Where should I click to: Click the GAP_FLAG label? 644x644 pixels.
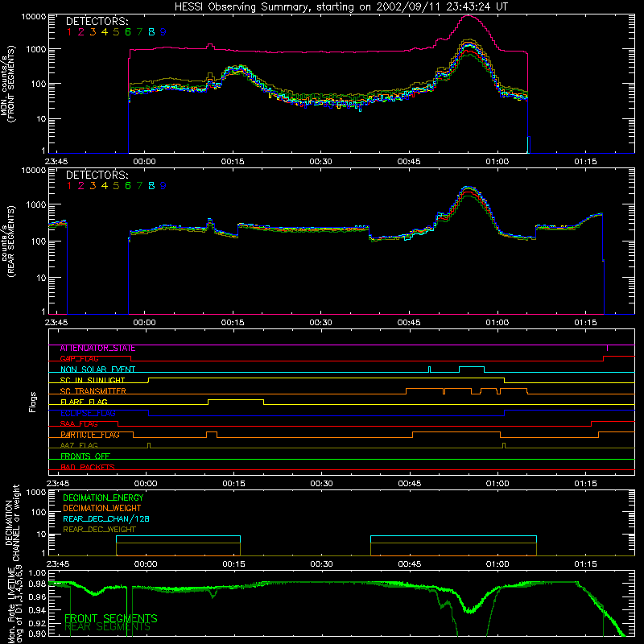(79, 358)
